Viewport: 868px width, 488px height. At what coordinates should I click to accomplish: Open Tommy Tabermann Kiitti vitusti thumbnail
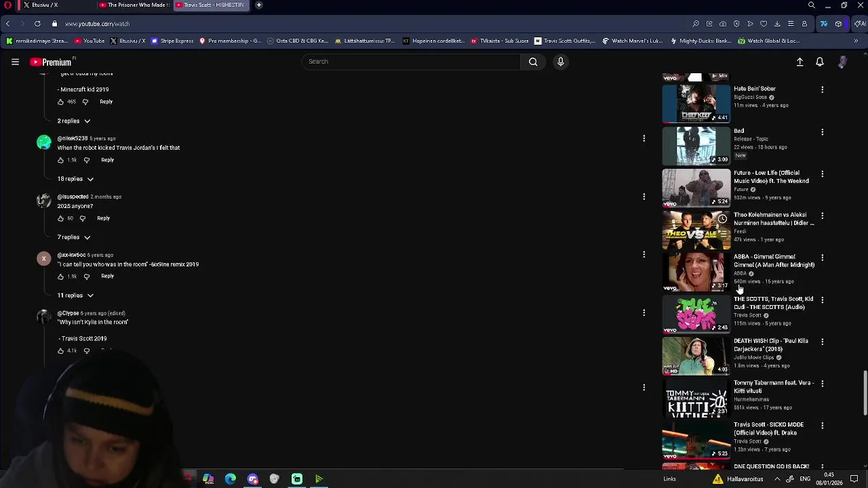696,398
